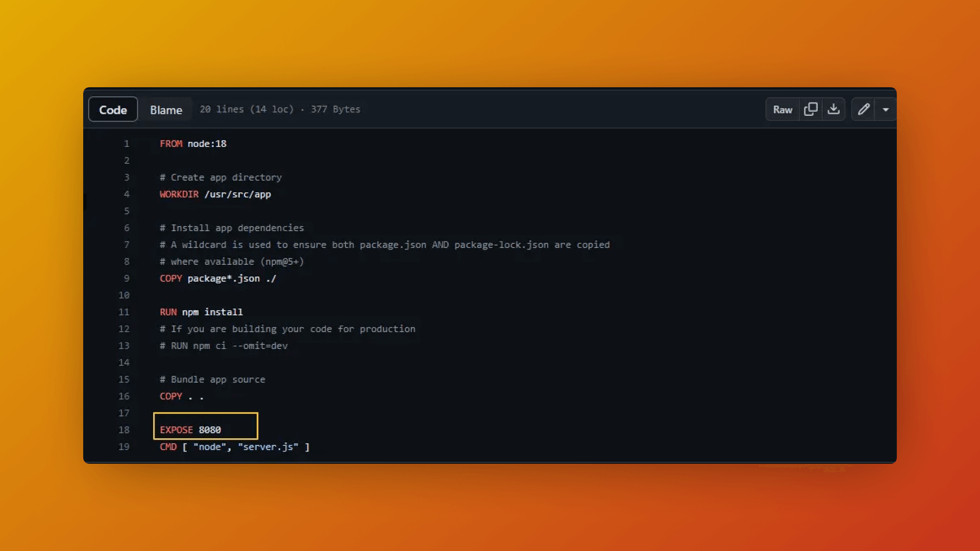Switch to the Code tab
Viewport: 980px width, 551px height.
[x=113, y=109]
